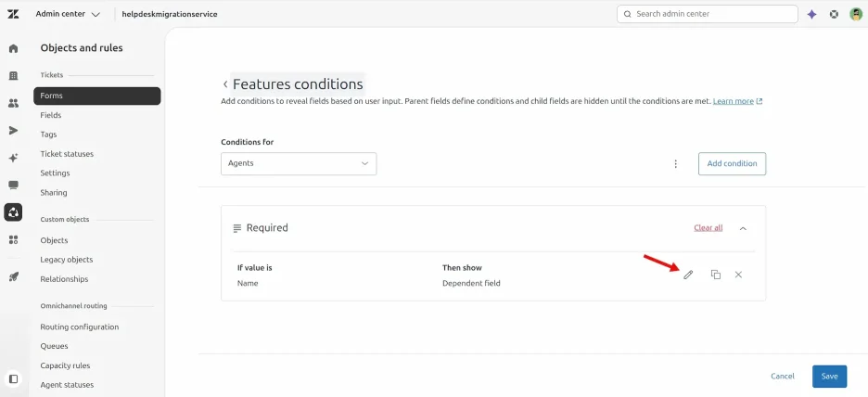
Task: Open Fields in the sidebar
Action: click(51, 115)
